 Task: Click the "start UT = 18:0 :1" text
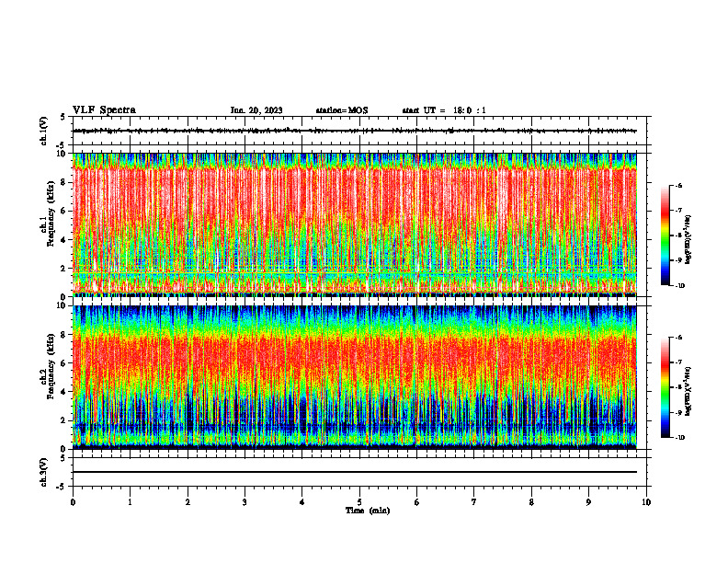click(444, 110)
